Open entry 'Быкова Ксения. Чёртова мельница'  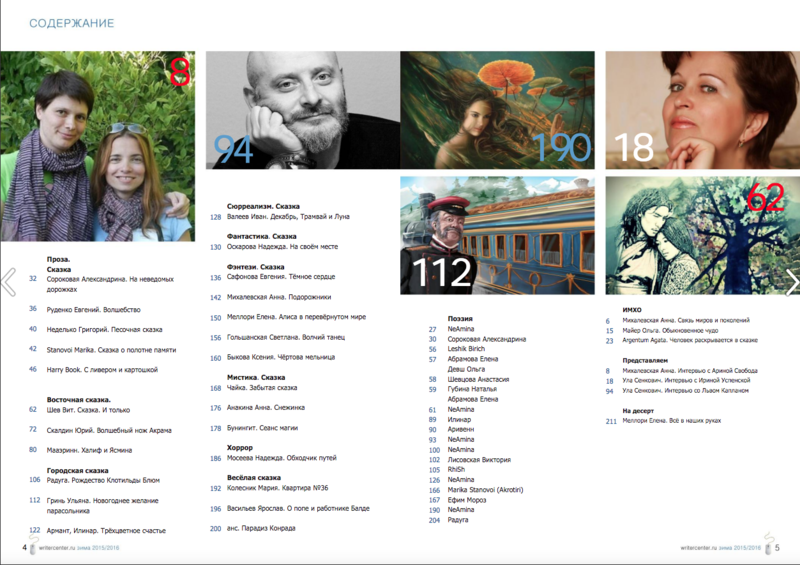point(281,357)
